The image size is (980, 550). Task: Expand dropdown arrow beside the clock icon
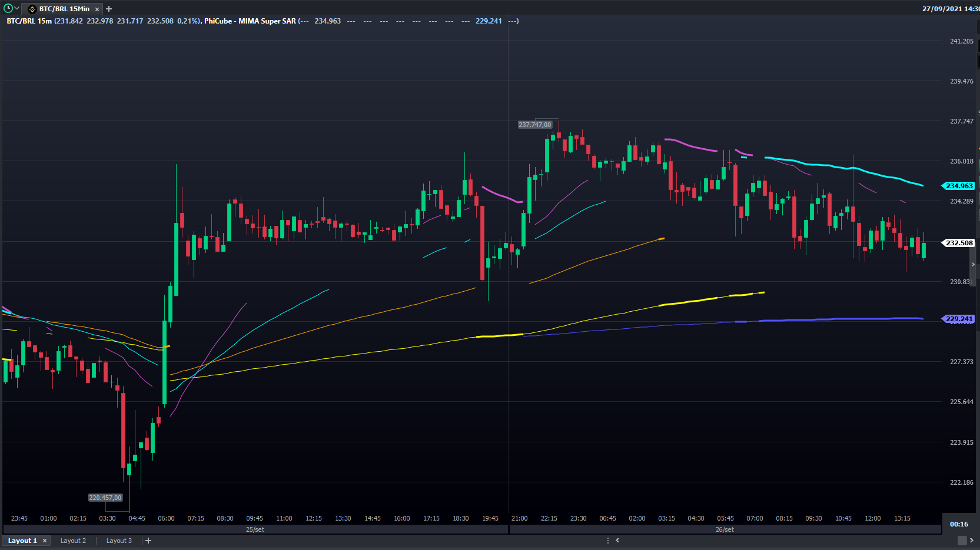click(x=17, y=8)
